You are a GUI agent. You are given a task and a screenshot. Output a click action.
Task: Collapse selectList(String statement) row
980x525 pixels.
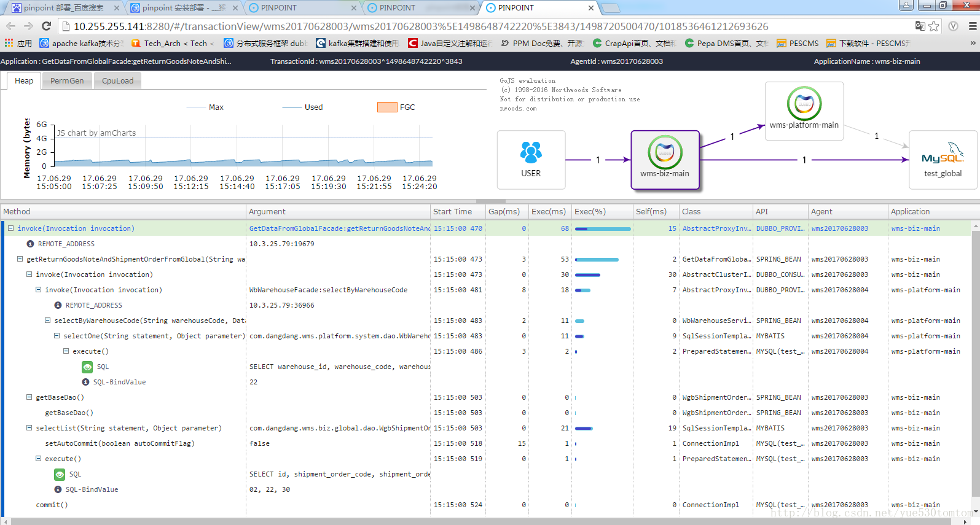[29, 427]
